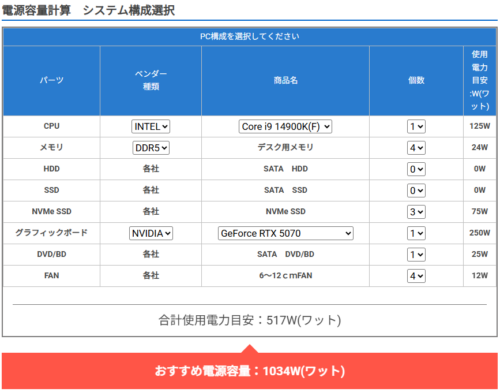
Task: Click the total power estimate 517W text
Action: (x=250, y=320)
